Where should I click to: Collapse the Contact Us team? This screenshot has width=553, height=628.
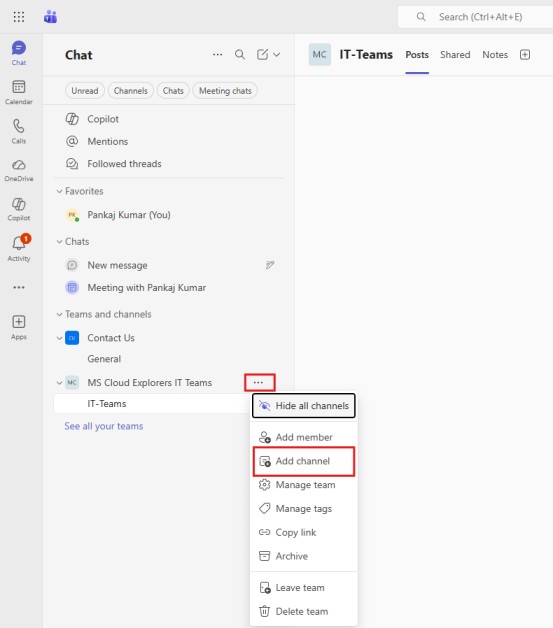pos(59,338)
